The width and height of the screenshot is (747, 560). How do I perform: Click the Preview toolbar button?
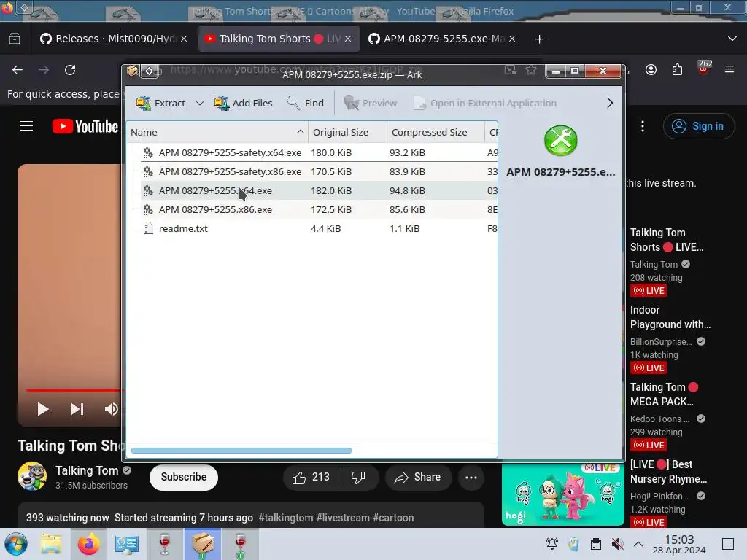(370, 103)
